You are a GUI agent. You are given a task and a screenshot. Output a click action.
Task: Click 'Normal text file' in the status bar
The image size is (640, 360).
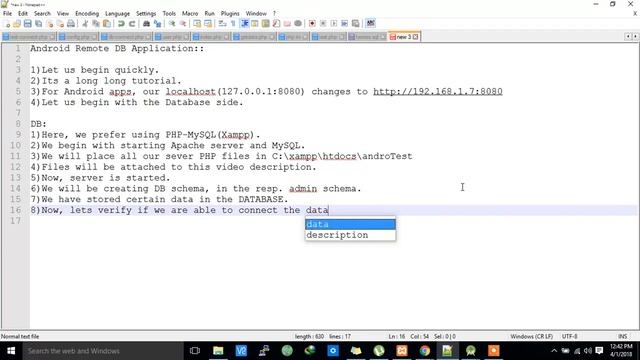(20, 336)
